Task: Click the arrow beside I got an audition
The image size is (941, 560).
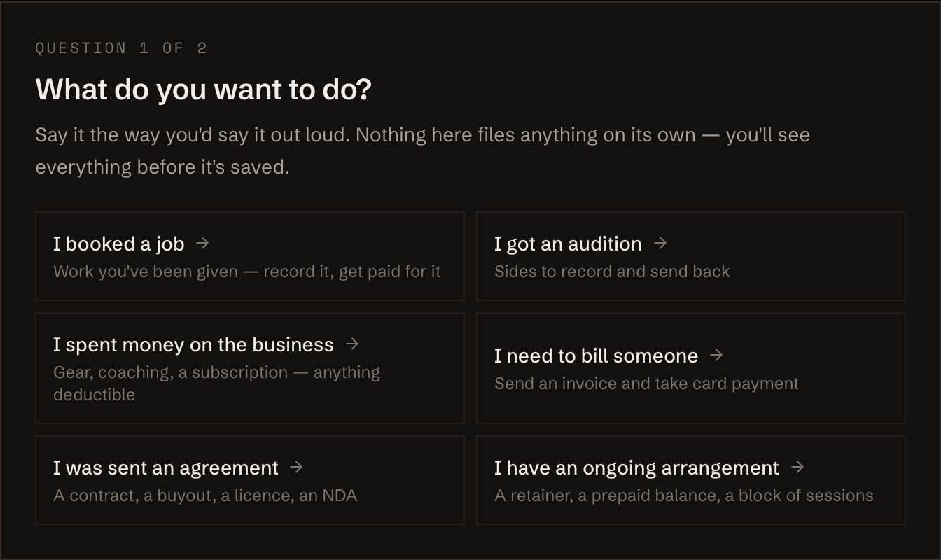Action: pos(660,243)
